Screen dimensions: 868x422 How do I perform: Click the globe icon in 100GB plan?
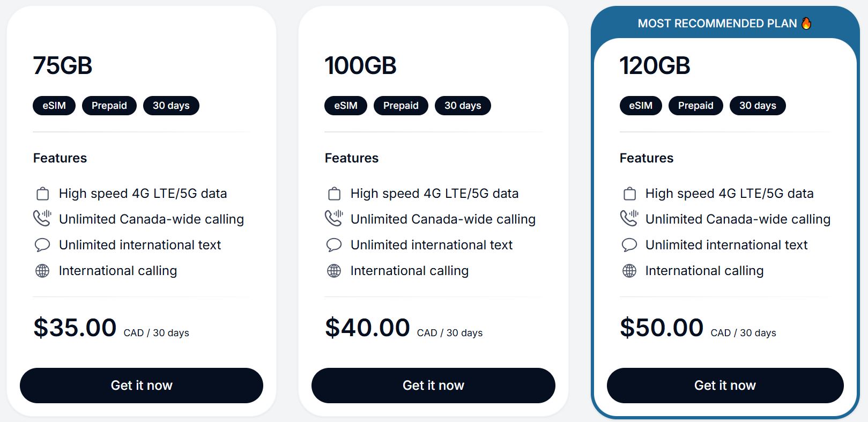click(x=334, y=271)
